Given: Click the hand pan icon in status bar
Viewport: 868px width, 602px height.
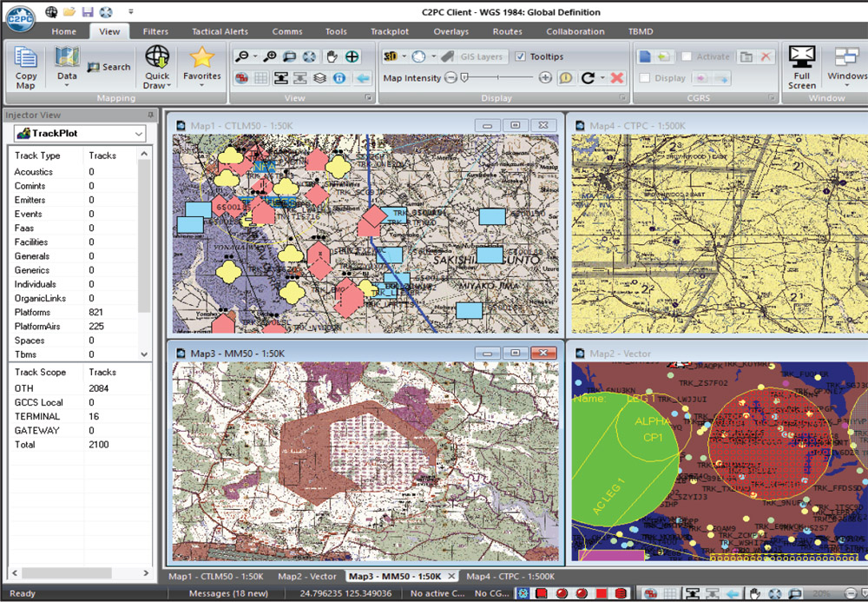Looking at the screenshot, I should click(755, 593).
